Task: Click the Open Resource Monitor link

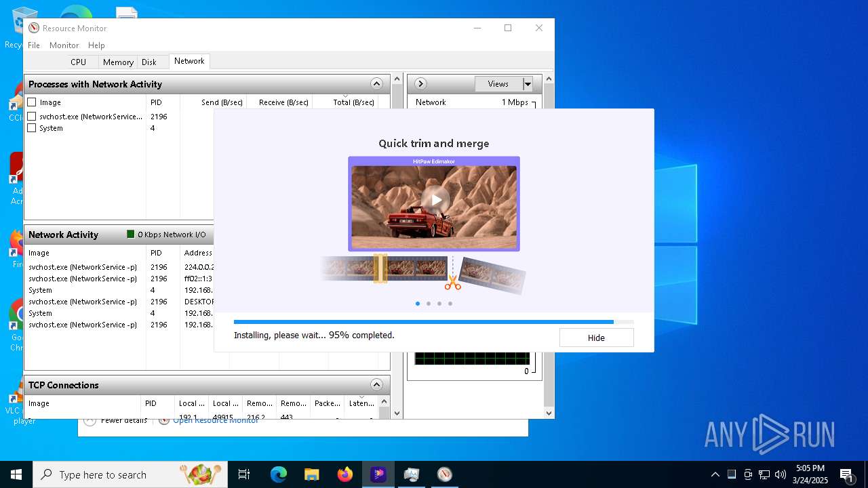Action: [x=216, y=420]
